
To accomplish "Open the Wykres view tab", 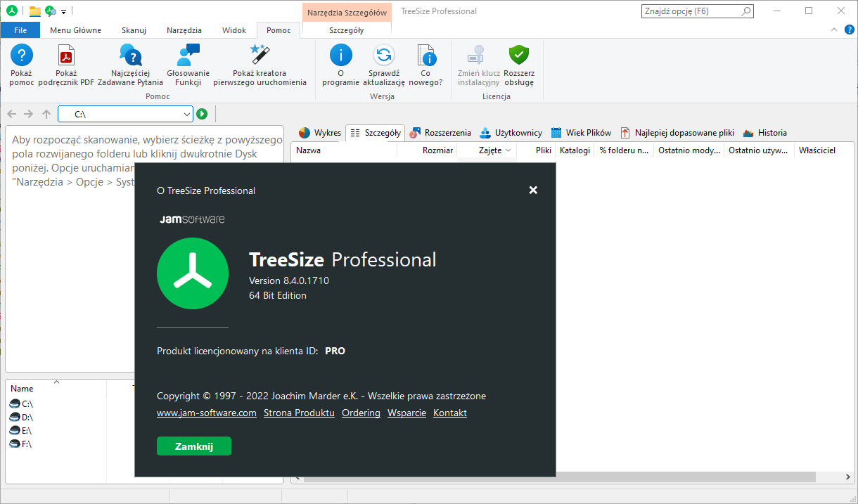I will pos(320,132).
